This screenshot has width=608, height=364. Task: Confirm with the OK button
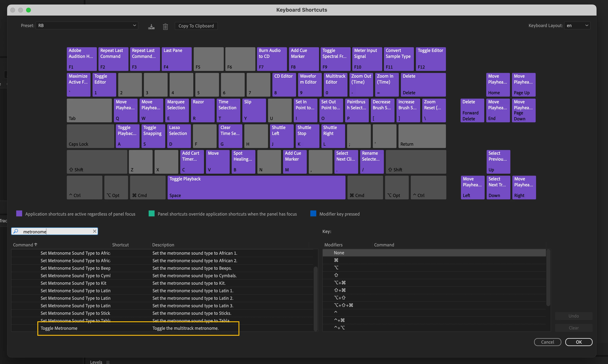click(579, 342)
